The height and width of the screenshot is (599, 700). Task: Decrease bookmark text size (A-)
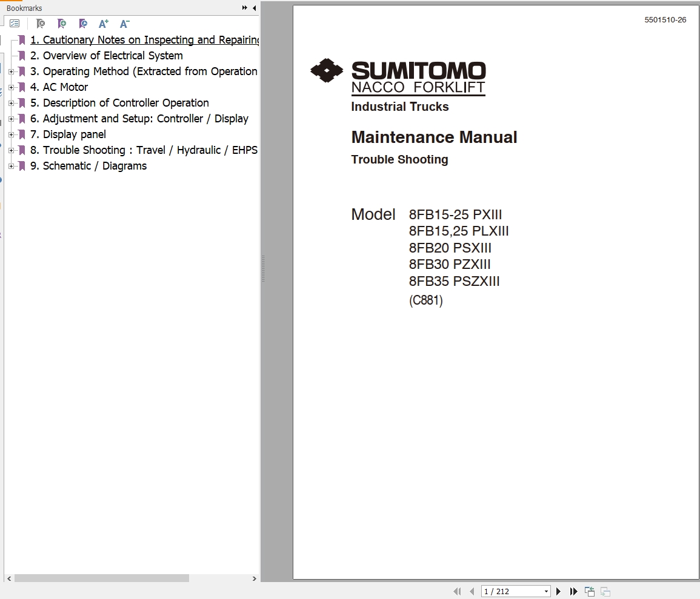pyautogui.click(x=125, y=24)
